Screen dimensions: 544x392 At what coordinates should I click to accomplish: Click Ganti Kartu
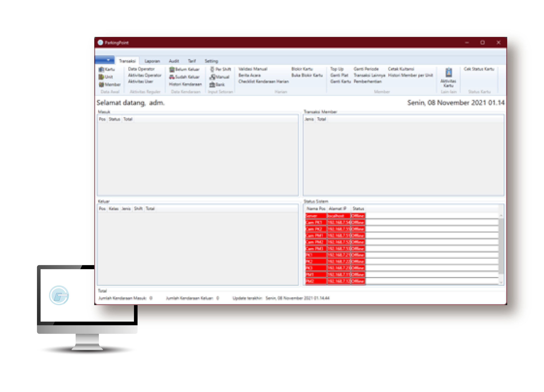tap(341, 81)
